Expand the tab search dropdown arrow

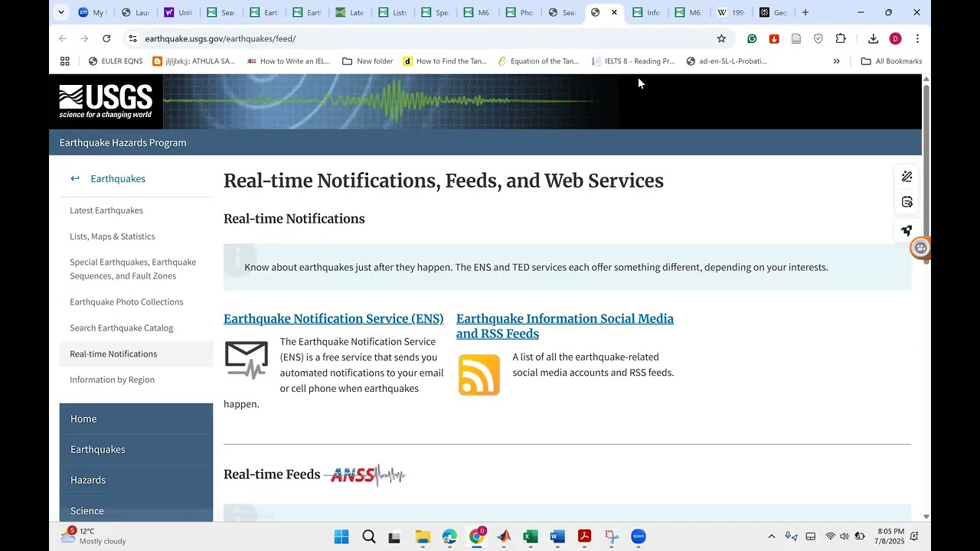(x=61, y=12)
